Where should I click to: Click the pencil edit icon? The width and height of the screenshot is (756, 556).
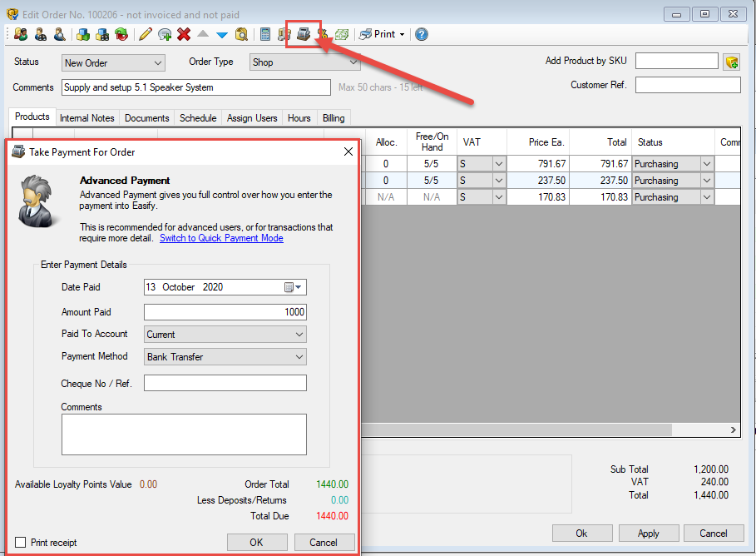coord(146,34)
